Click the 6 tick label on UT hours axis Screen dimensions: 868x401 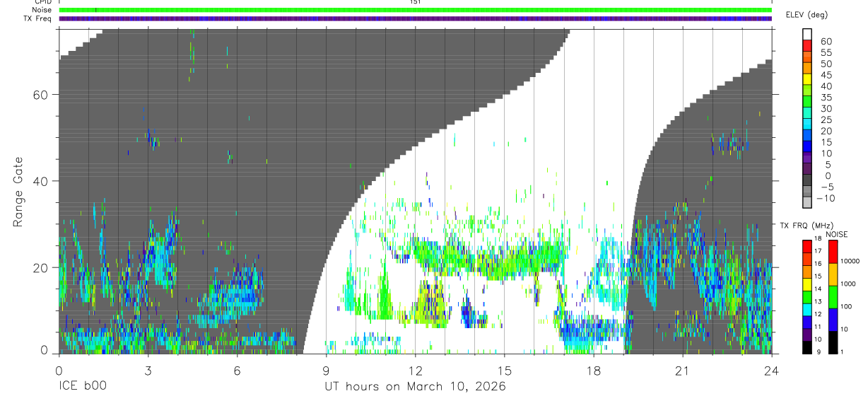click(x=237, y=371)
